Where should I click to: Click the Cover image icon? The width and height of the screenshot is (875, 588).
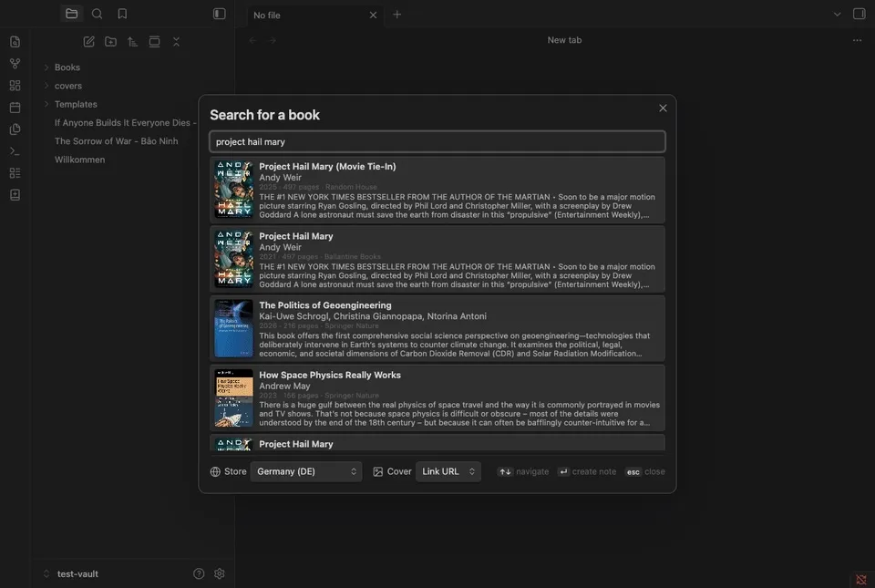pos(377,472)
